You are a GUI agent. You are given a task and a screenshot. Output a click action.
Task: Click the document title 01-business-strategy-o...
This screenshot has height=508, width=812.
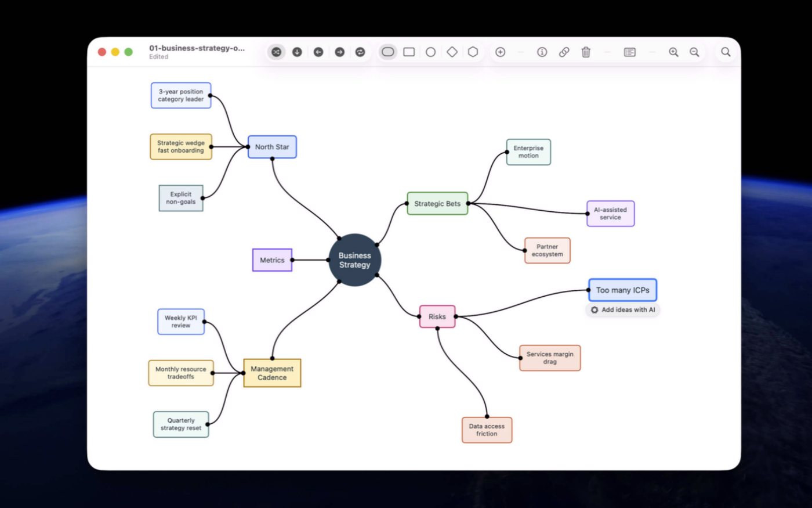(x=197, y=48)
